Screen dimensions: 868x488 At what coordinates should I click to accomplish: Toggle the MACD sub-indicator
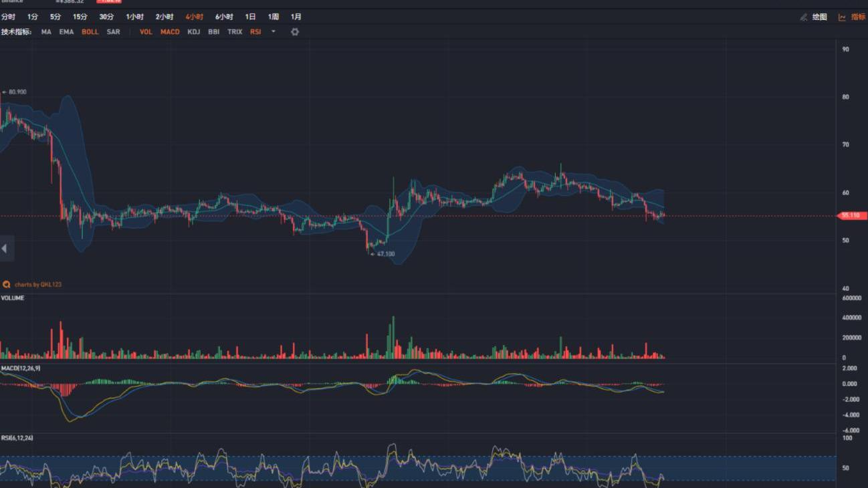(170, 32)
